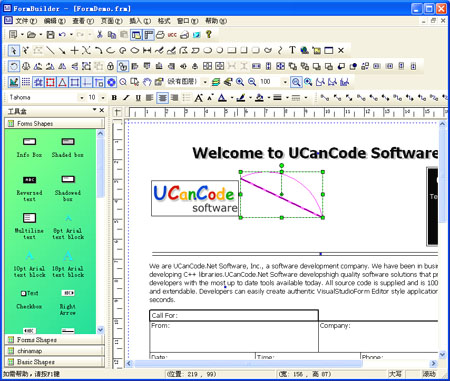
Task: Expand the Basic Shapes toolbox group
Action: (x=55, y=362)
